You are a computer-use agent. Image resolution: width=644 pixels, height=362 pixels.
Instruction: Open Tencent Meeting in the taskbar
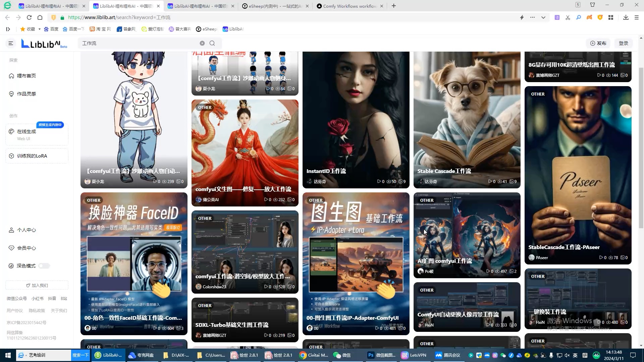(x=448, y=355)
